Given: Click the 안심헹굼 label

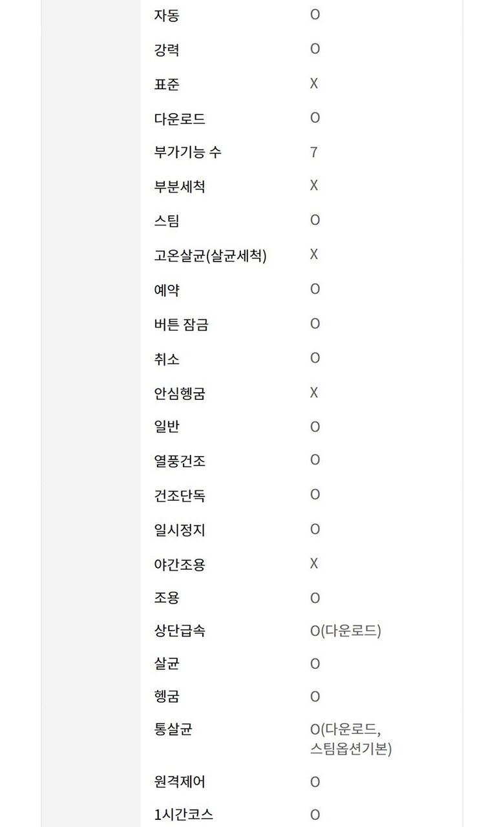Looking at the screenshot, I should (x=180, y=393).
